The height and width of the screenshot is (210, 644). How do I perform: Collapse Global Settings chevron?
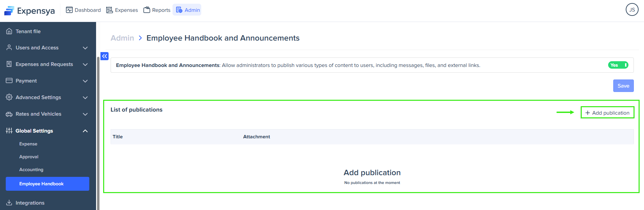[85, 131]
